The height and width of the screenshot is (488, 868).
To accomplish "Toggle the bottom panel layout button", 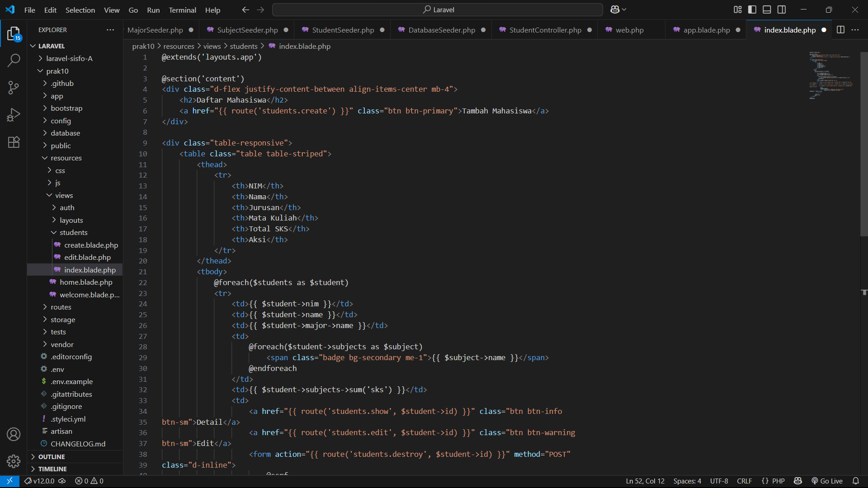I will 767,9.
